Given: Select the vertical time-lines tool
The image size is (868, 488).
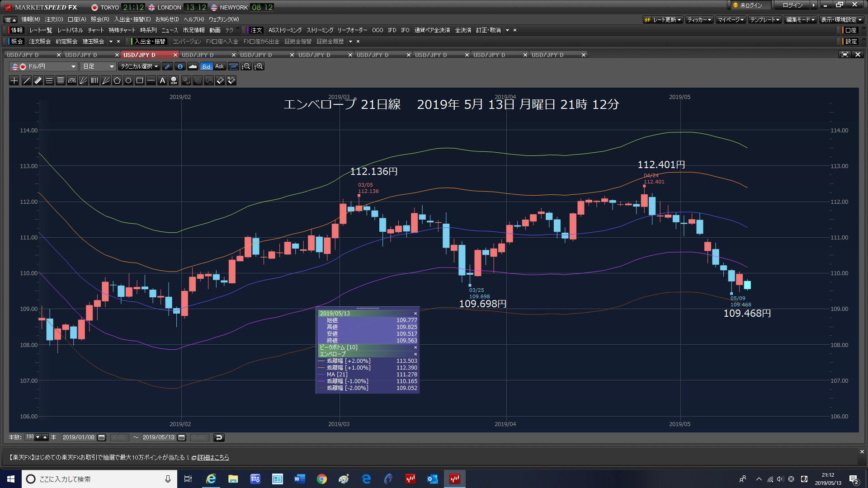Looking at the screenshot, I should coord(94,80).
